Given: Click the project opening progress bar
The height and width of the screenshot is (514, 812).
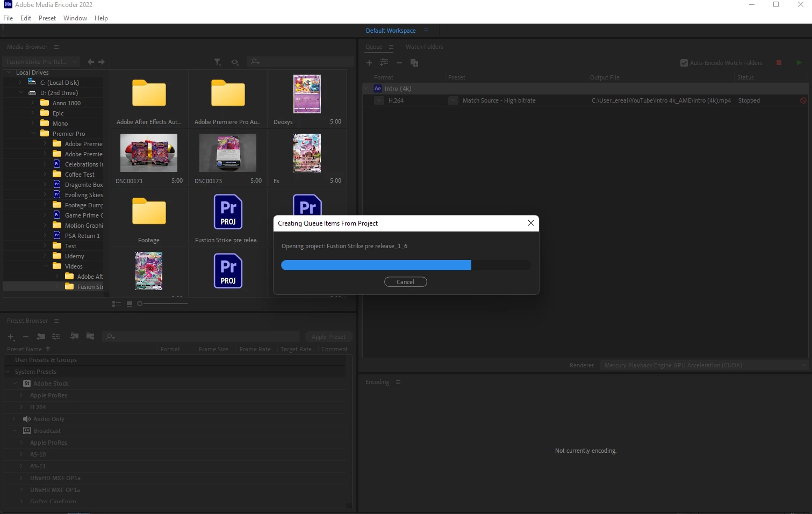Looking at the screenshot, I should pos(406,265).
